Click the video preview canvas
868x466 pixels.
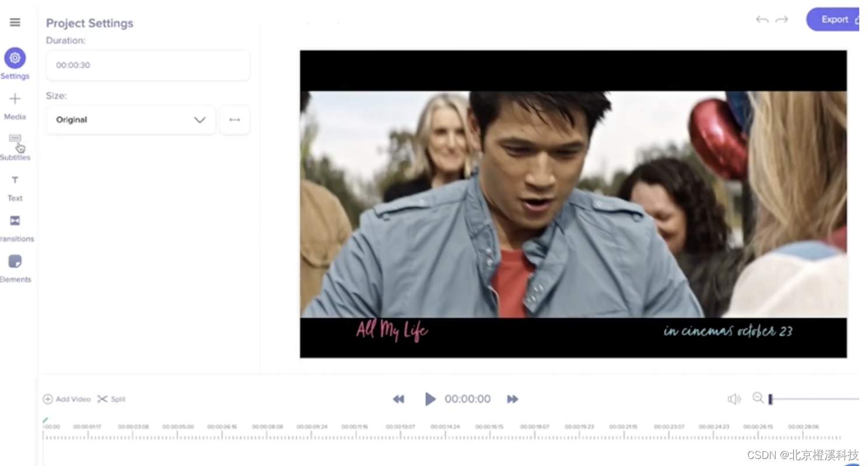(573, 204)
